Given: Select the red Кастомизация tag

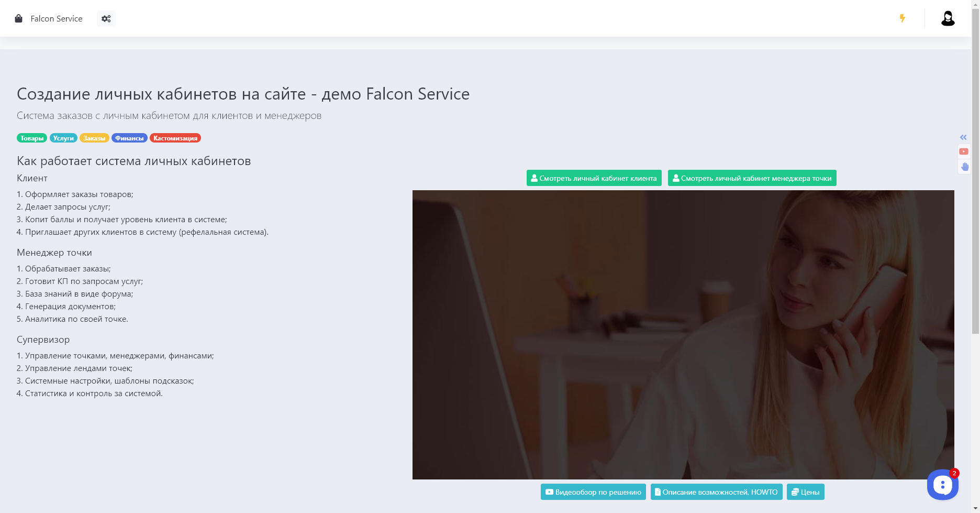Looking at the screenshot, I should click(175, 138).
